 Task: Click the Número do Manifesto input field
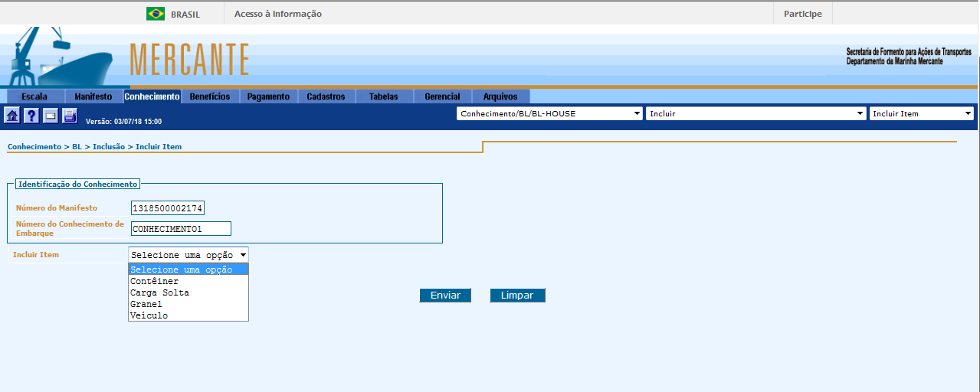point(168,208)
